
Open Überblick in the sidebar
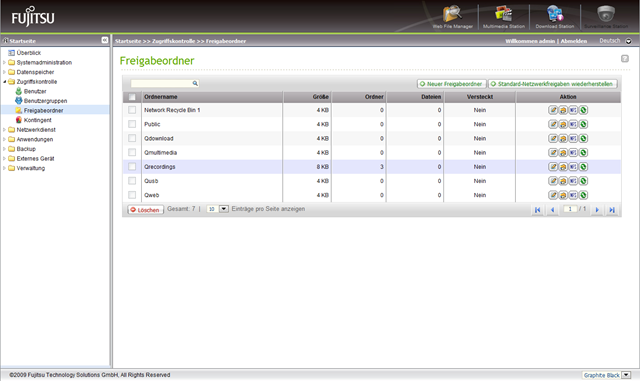29,53
